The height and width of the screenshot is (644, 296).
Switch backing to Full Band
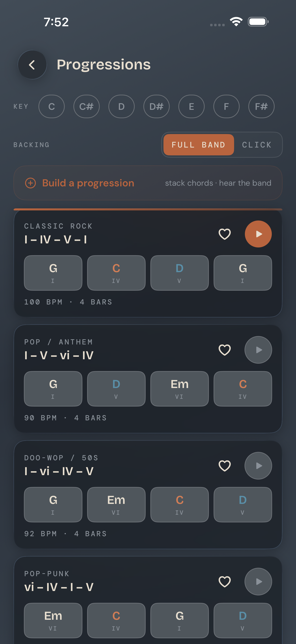click(199, 145)
